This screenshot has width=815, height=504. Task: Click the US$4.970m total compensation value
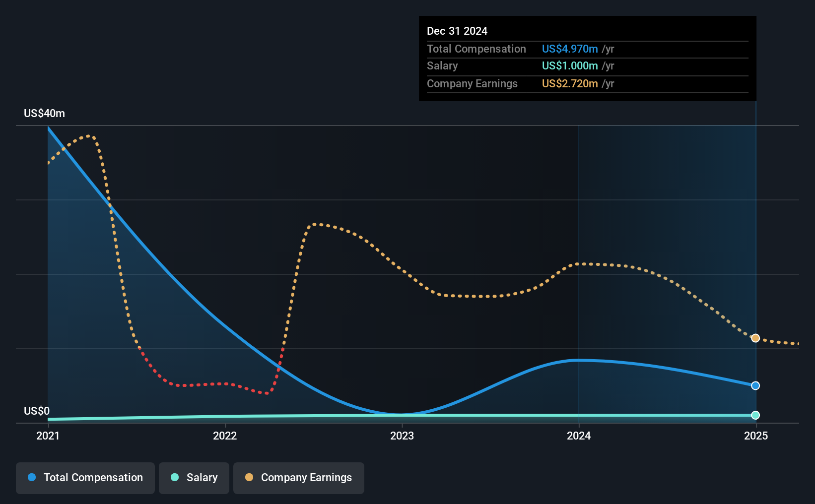pyautogui.click(x=570, y=49)
